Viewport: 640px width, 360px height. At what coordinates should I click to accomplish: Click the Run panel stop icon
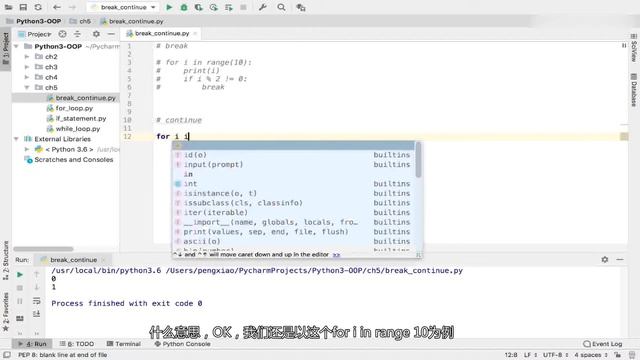[x=20, y=288]
